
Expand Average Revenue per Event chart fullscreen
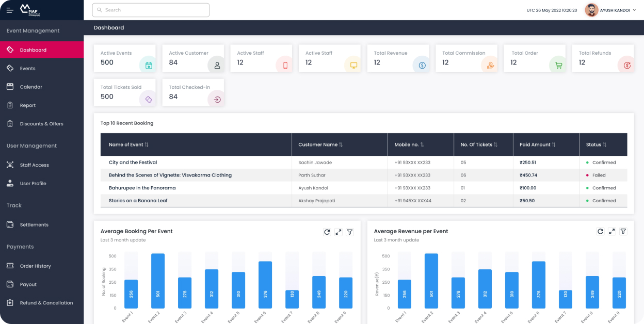click(611, 232)
